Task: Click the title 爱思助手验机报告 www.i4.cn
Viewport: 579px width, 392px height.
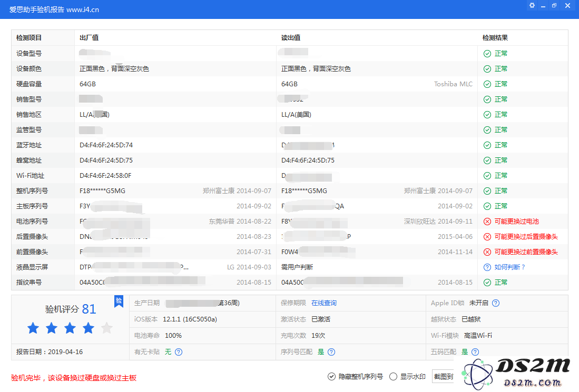Action: pos(54,9)
